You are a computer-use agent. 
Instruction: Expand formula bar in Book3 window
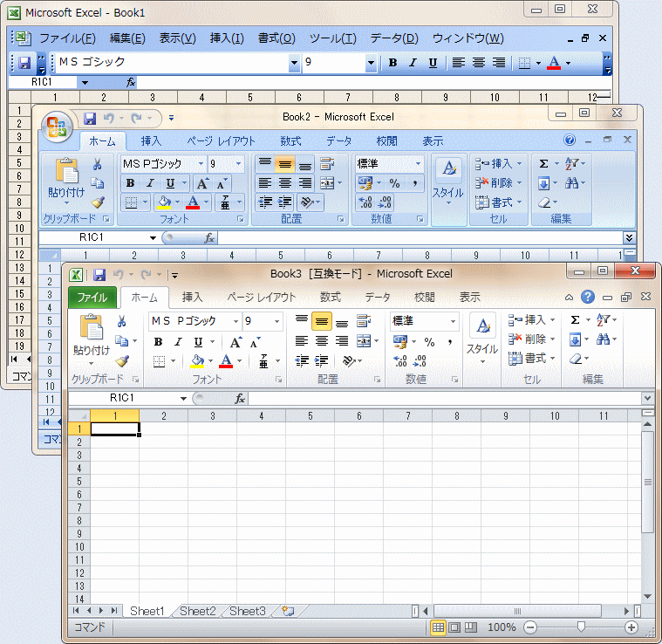click(x=648, y=398)
